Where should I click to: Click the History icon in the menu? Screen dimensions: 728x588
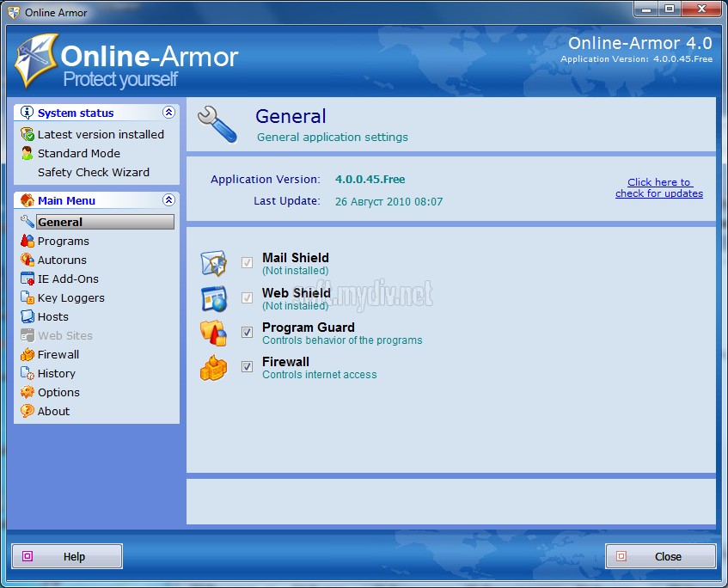(x=28, y=373)
